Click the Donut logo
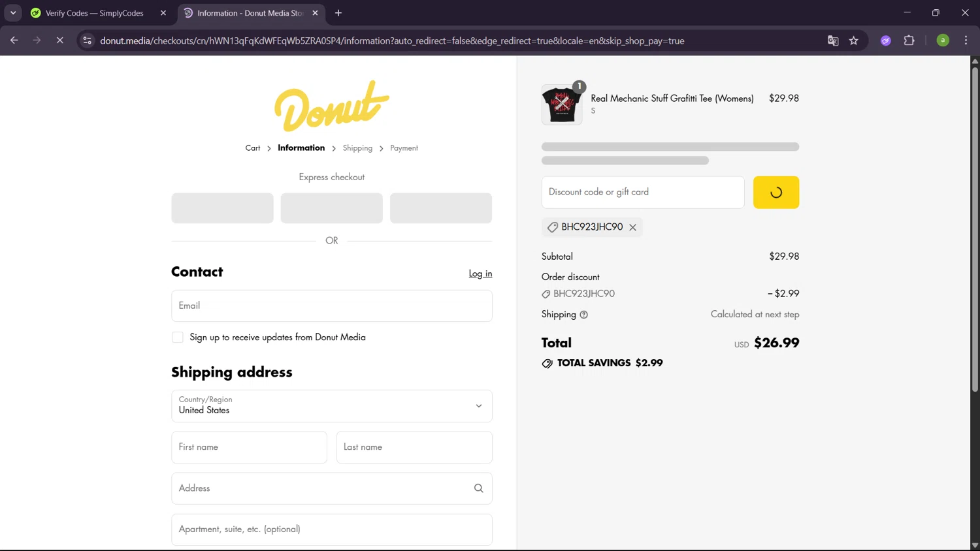 [x=331, y=106]
